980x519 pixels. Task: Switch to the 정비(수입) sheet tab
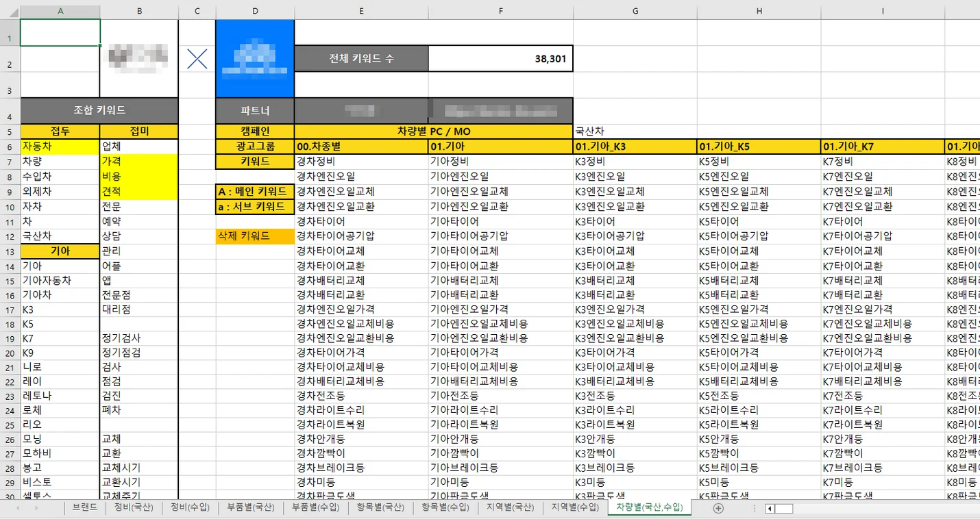[190, 508]
